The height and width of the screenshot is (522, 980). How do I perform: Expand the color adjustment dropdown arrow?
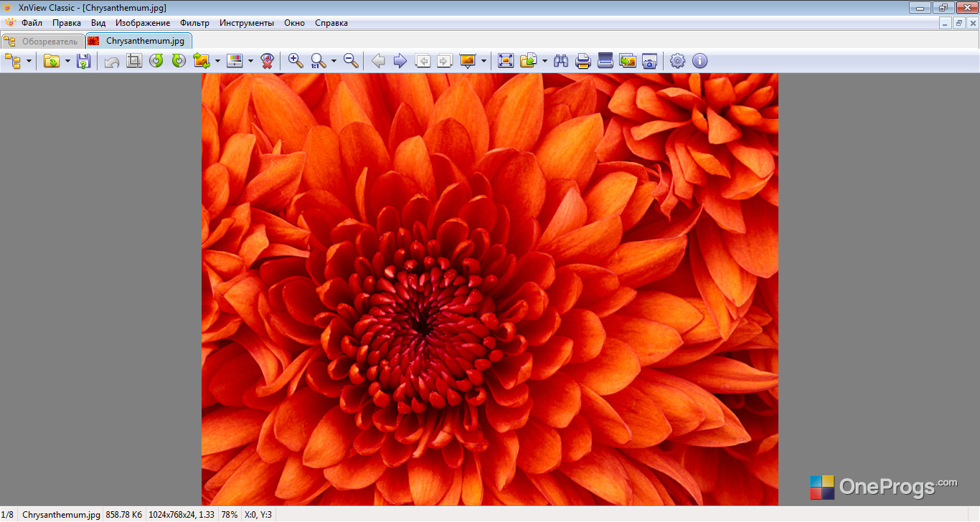[x=250, y=61]
